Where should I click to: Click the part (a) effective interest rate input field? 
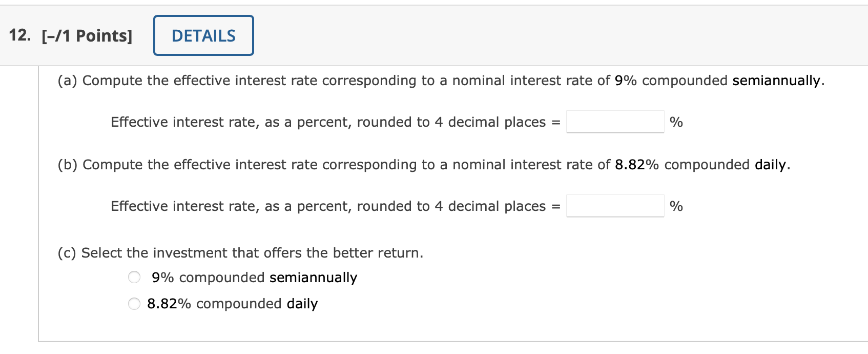click(x=614, y=122)
